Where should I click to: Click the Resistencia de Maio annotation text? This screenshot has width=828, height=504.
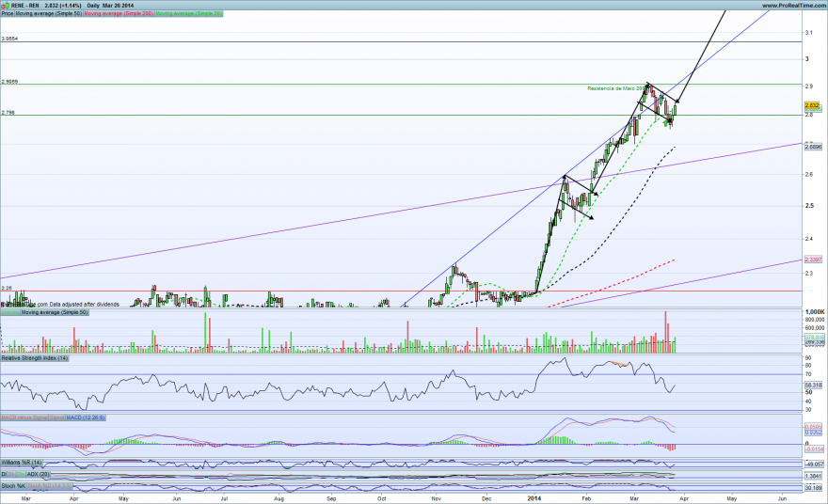pos(616,88)
